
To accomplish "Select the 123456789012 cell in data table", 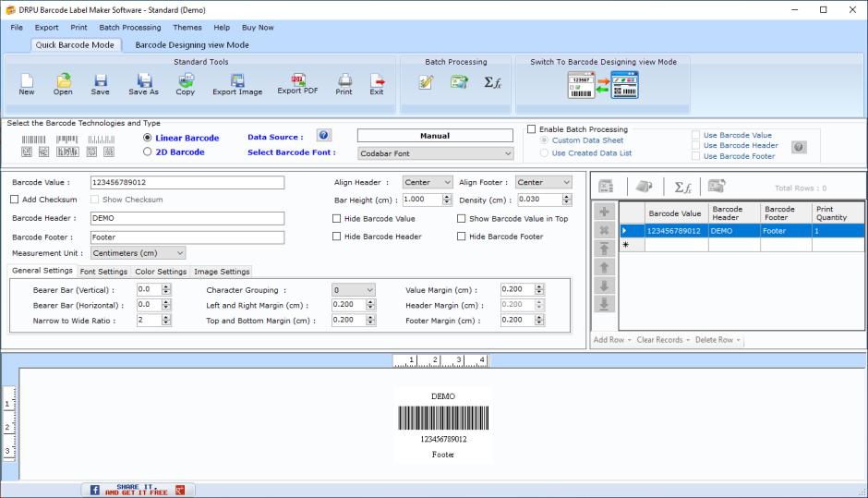I will [677, 230].
